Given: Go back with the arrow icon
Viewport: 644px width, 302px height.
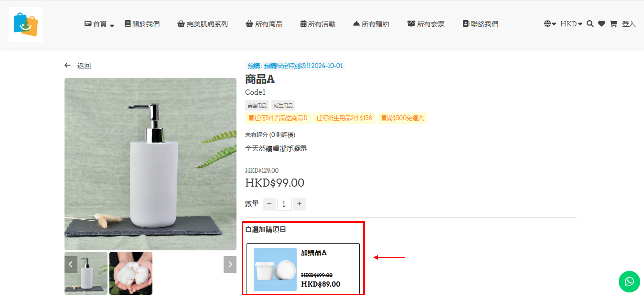Looking at the screenshot, I should (x=67, y=65).
